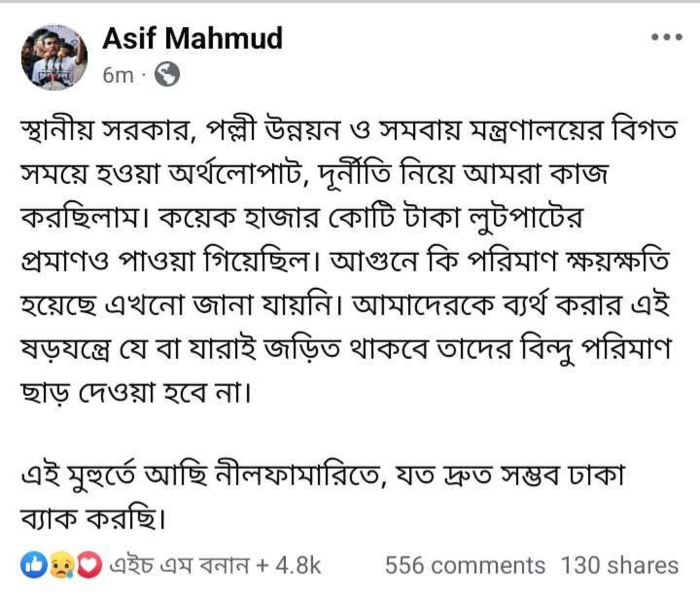Click the last line ব্যাক করছি

point(94,520)
